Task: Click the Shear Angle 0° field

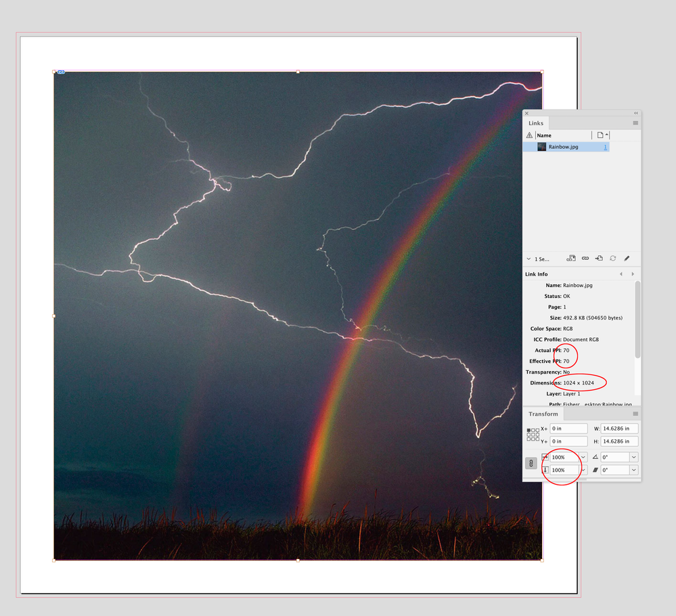Action: click(615, 470)
